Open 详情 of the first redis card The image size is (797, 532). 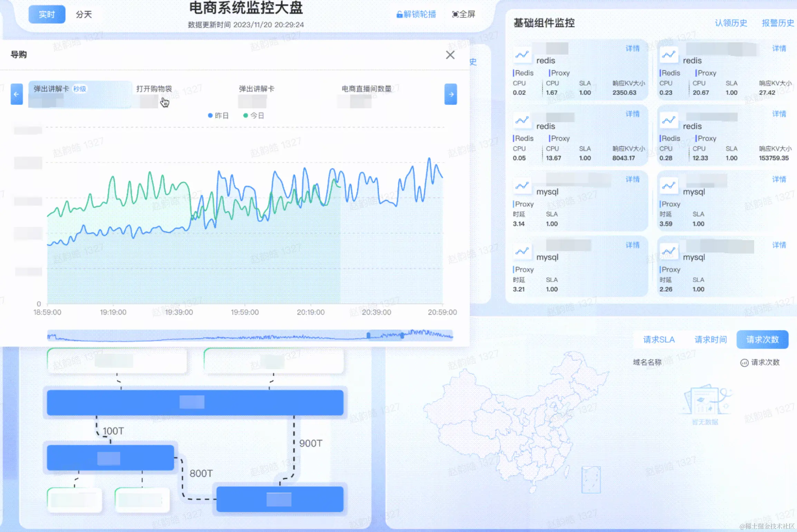632,49
